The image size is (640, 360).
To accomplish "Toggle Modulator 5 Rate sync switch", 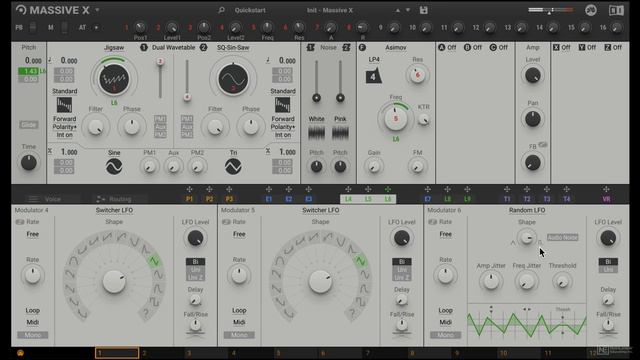I will point(227,222).
